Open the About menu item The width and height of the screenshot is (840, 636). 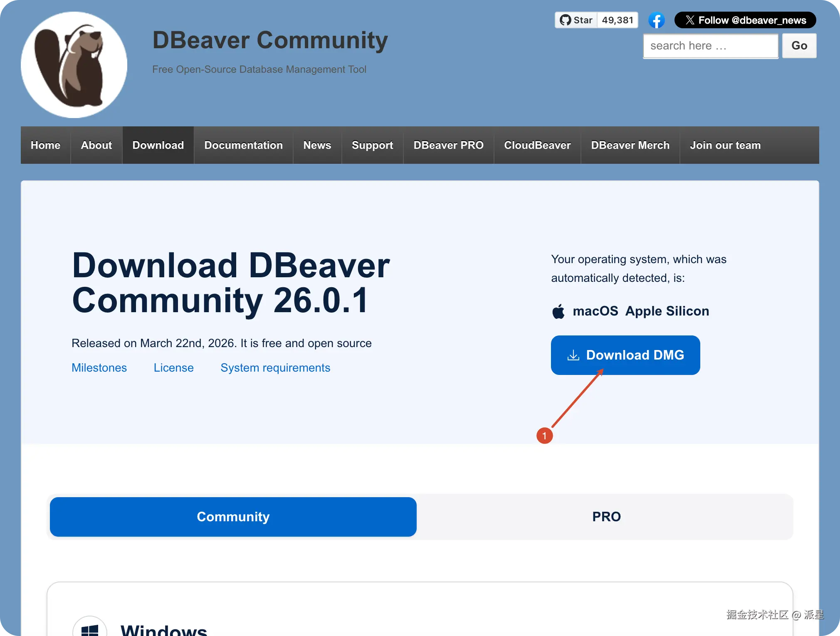click(x=96, y=145)
